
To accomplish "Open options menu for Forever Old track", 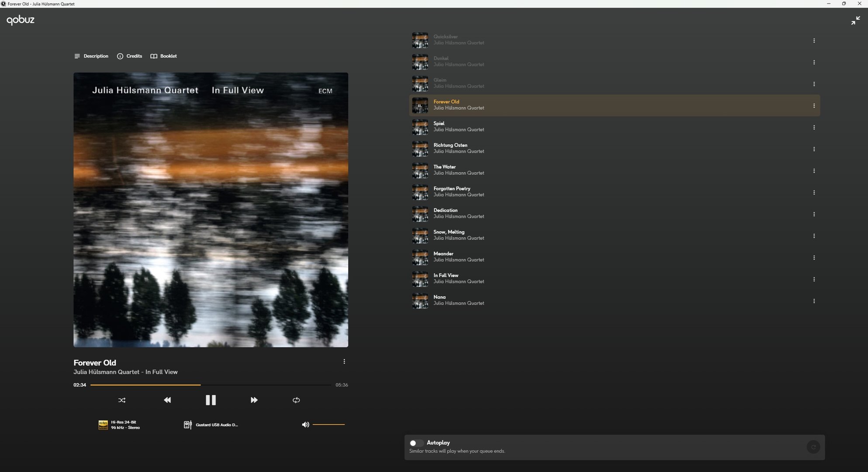I will click(814, 106).
